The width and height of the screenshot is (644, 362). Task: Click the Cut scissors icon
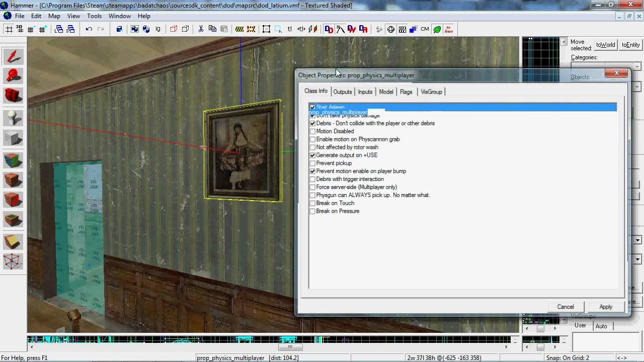pos(201,29)
